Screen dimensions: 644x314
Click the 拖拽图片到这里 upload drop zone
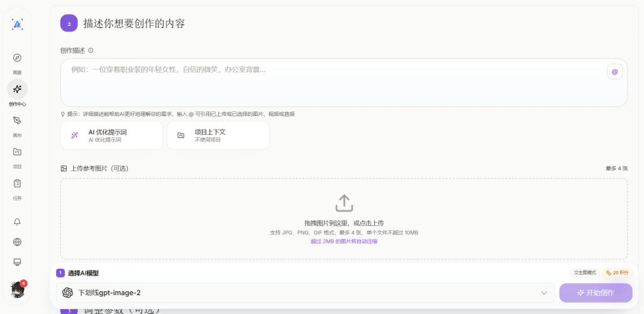[x=344, y=218]
